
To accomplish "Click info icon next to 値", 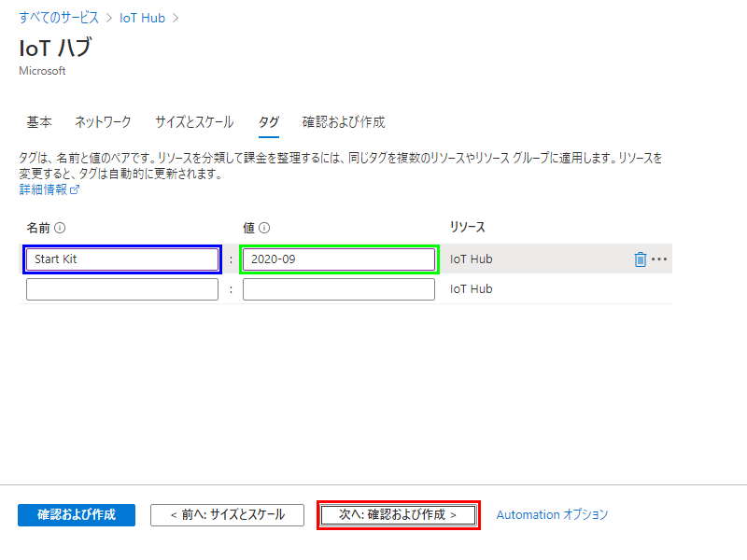I will [264, 228].
